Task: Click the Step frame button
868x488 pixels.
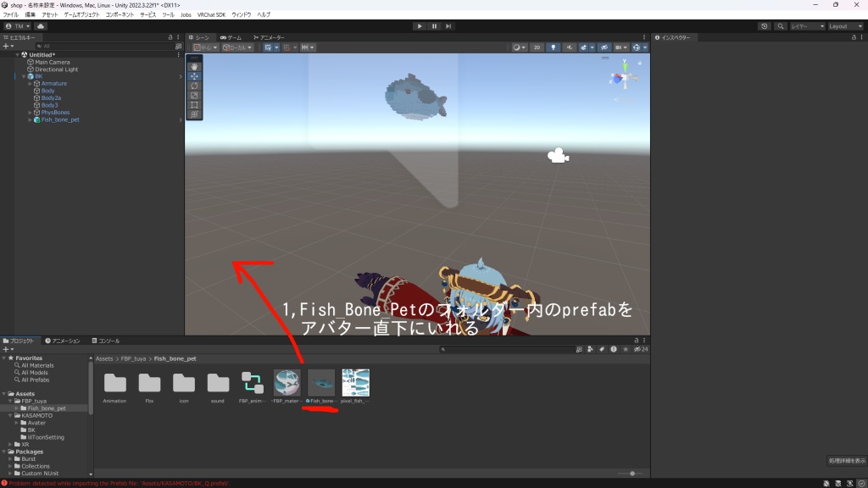Action: click(448, 26)
